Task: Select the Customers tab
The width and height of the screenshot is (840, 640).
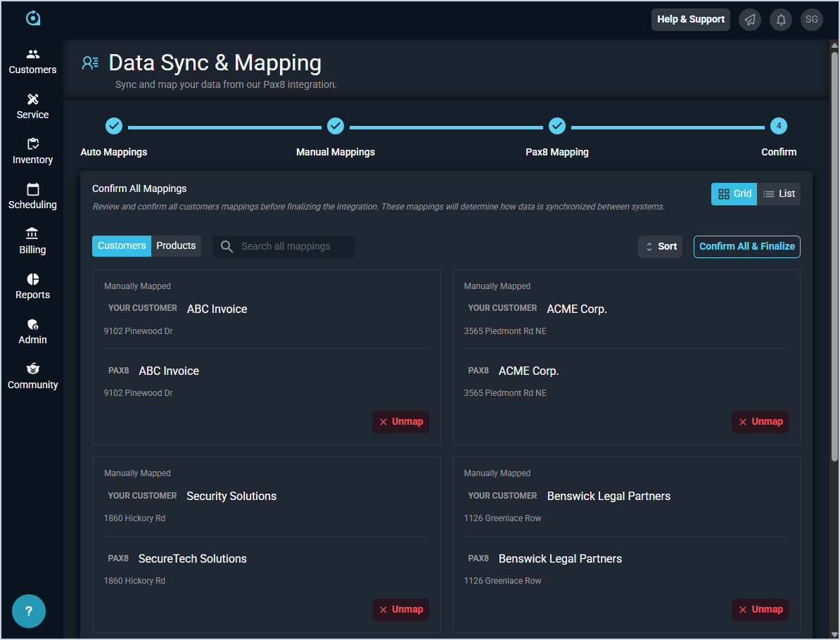Action: click(122, 246)
